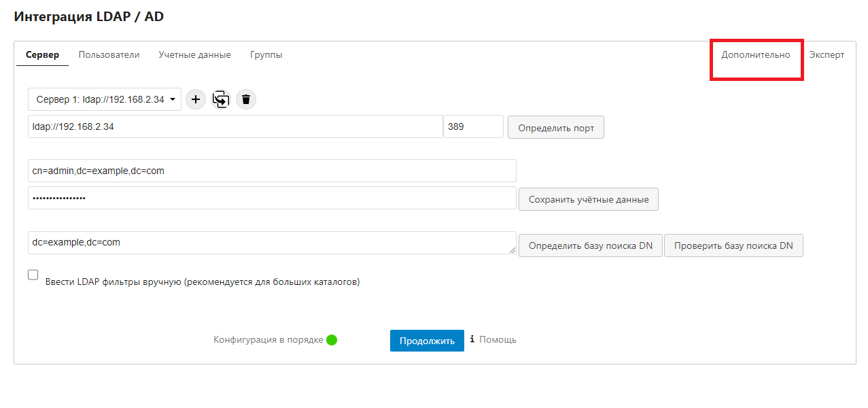Add a new LDAP server configuration
The width and height of the screenshot is (868, 408).
196,99
